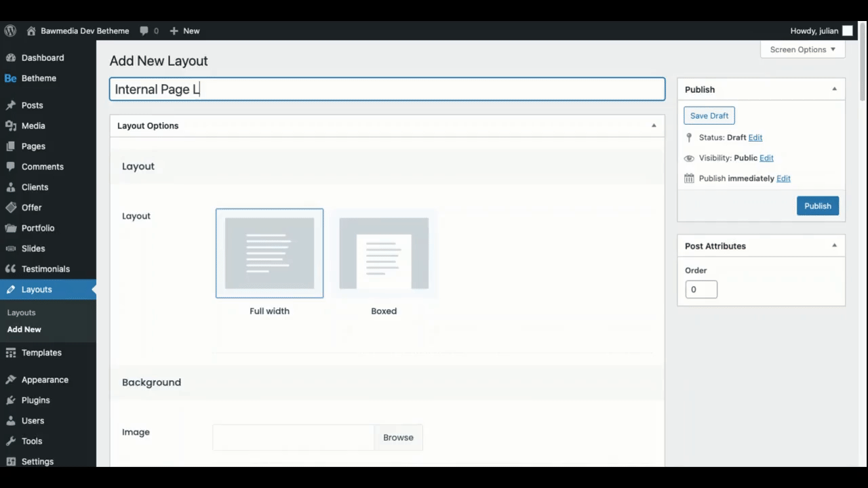Select the Boxed layout option
Image resolution: width=868 pixels, height=488 pixels.
pyautogui.click(x=384, y=253)
